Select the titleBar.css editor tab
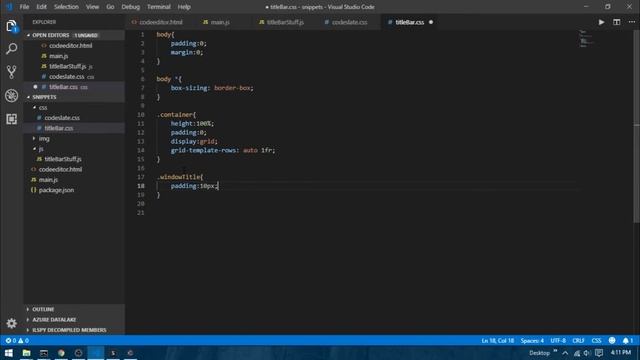Image resolution: width=640 pixels, height=360 pixels. point(409,22)
